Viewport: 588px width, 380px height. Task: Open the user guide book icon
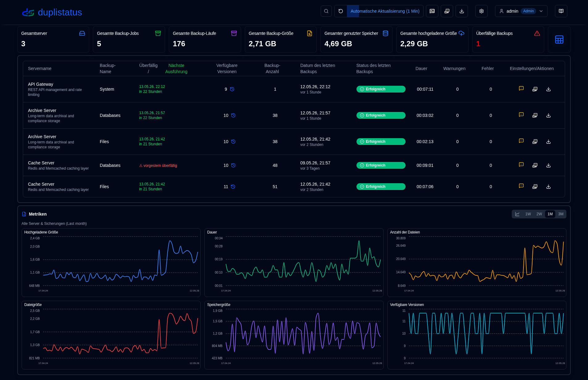(x=561, y=11)
